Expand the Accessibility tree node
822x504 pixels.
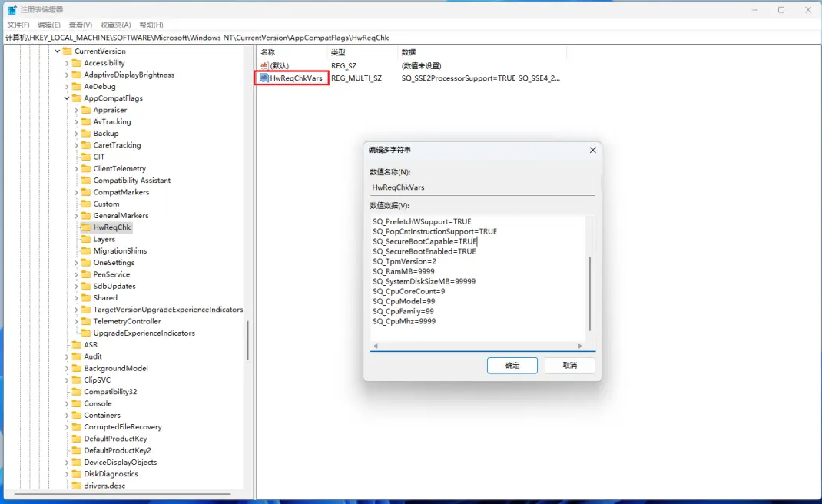pos(67,63)
